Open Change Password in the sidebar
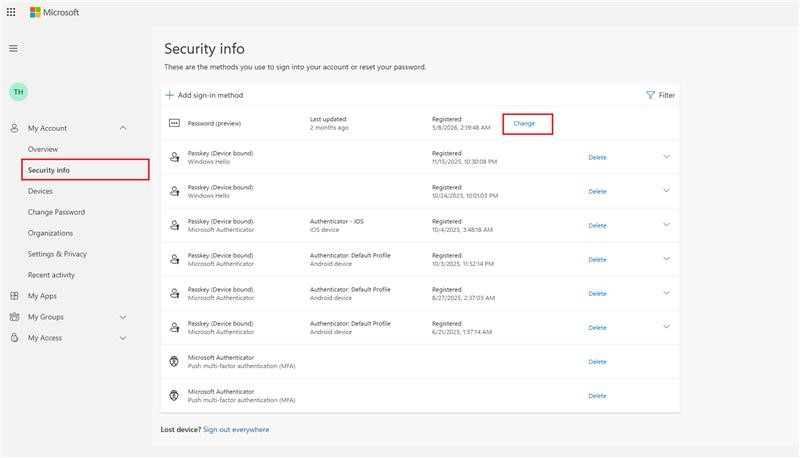Image resolution: width=800 pixels, height=458 pixels. tap(56, 212)
